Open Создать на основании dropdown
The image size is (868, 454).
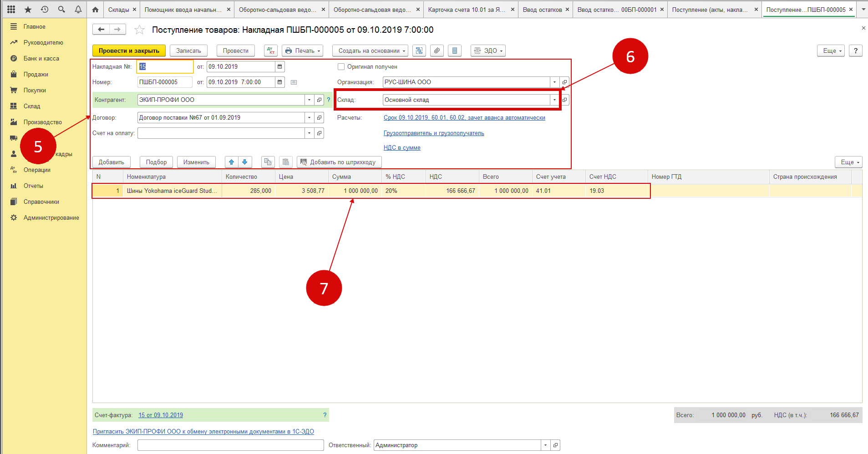(x=370, y=50)
